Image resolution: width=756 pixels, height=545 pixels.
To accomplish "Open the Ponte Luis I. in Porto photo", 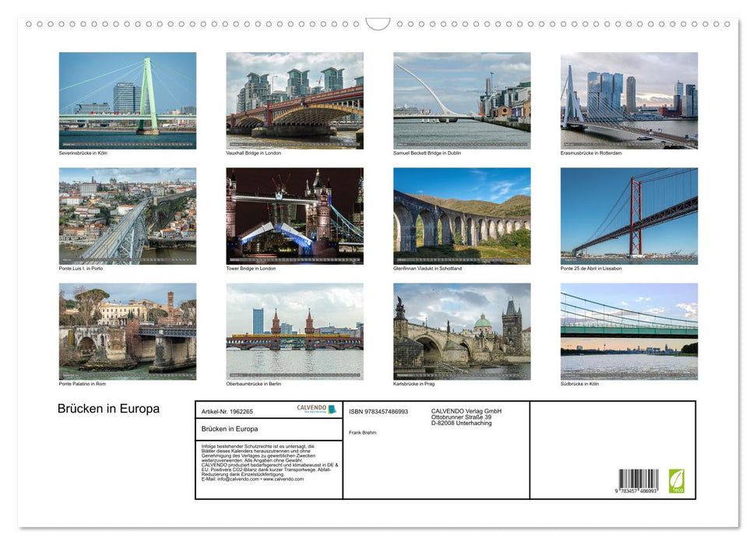I will tap(128, 216).
